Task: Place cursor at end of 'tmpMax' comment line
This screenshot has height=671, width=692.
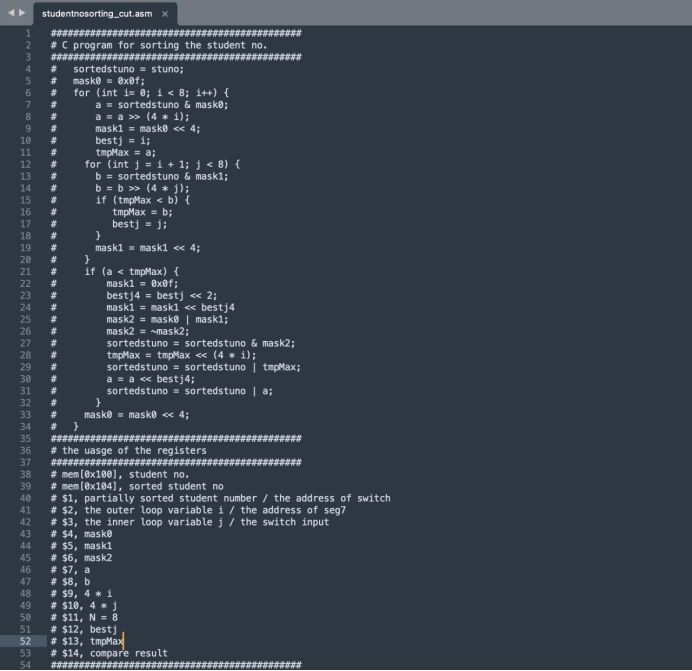Action: 123,640
